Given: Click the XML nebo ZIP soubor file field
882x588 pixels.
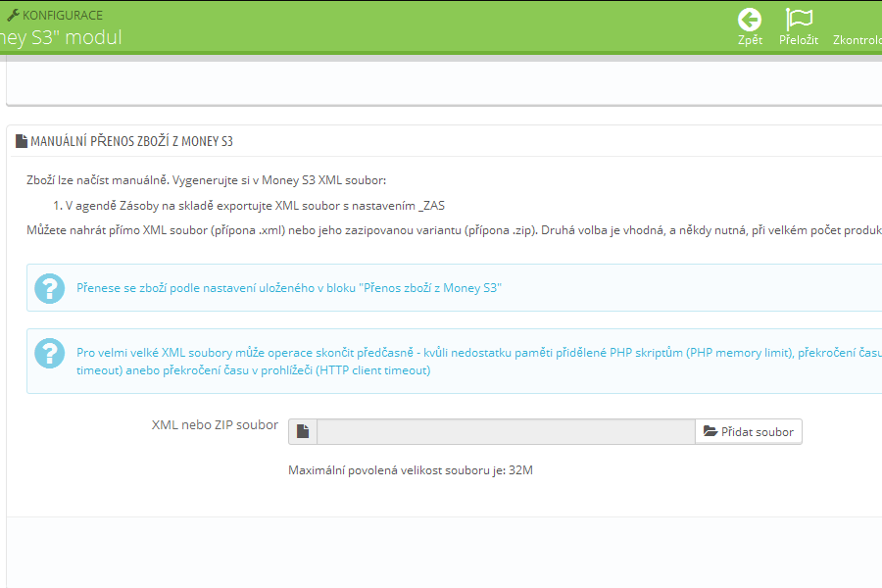Looking at the screenshot, I should click(x=507, y=431).
